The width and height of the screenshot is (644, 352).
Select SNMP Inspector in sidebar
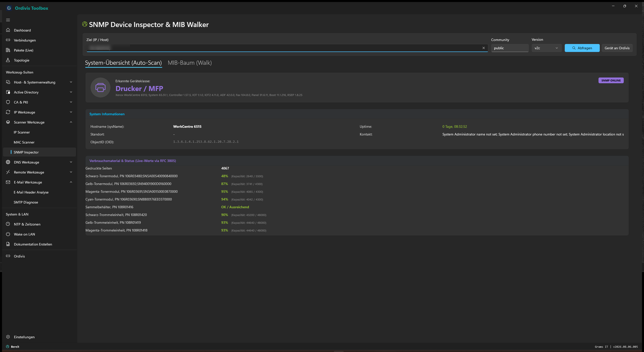tap(39, 152)
